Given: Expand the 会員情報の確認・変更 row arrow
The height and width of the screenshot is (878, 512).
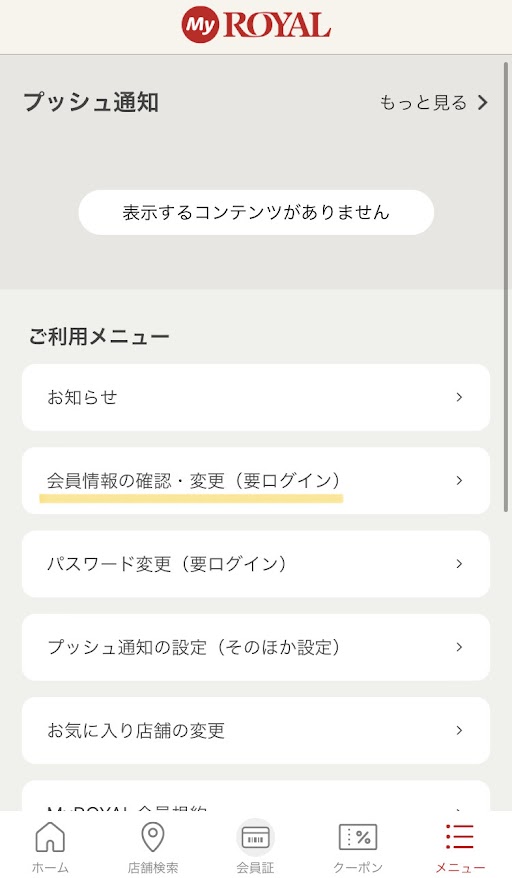Looking at the screenshot, I should pyautogui.click(x=459, y=480).
